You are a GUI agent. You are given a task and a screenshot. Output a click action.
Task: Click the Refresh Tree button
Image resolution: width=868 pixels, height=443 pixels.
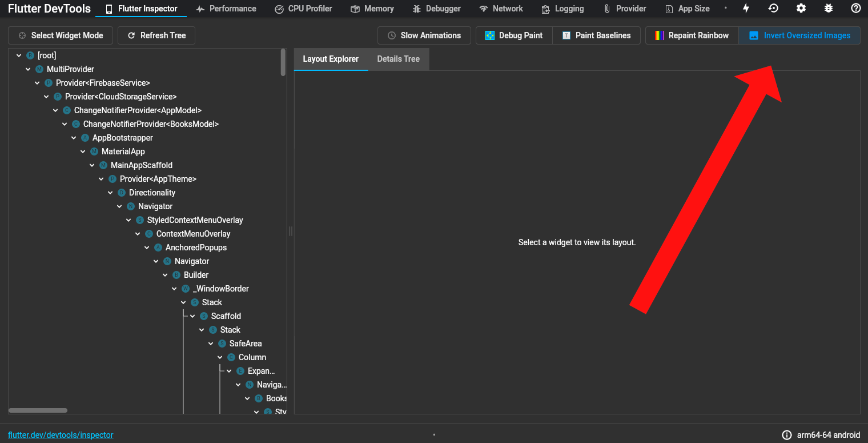pos(156,35)
